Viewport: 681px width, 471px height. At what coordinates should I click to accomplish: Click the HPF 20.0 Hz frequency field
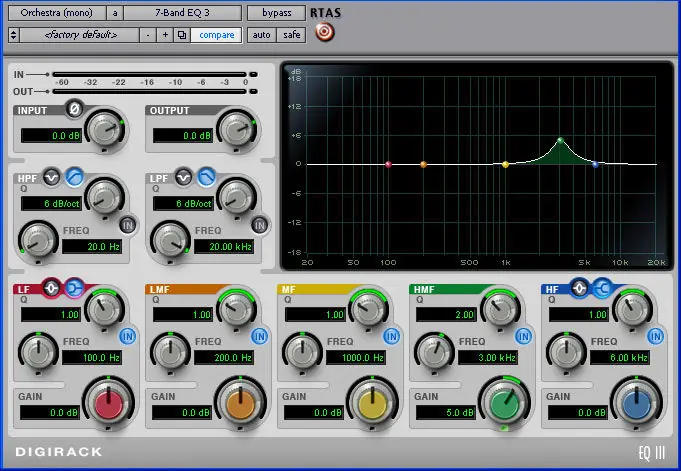pyautogui.click(x=92, y=247)
